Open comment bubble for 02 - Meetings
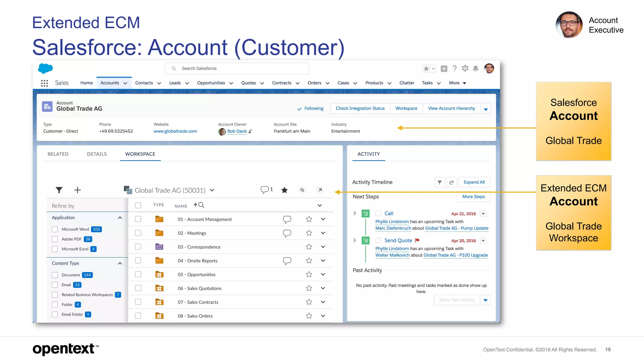The width and height of the screenshot is (644, 362). [x=287, y=233]
